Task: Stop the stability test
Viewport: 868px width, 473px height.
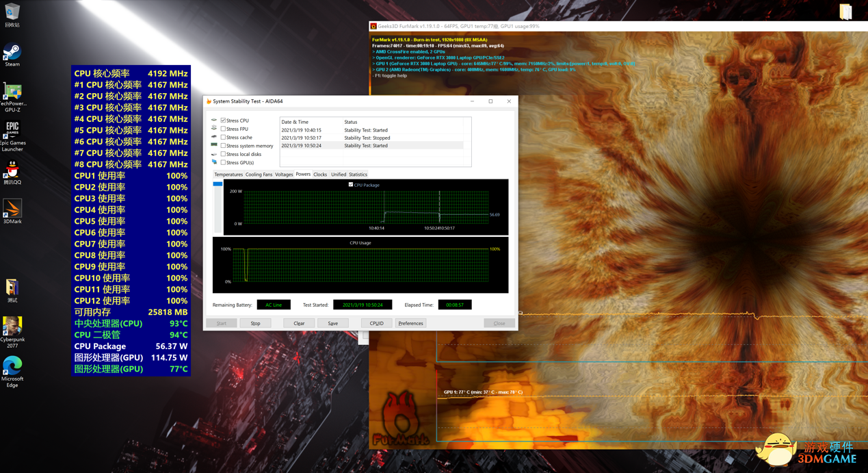Action: 255,323
